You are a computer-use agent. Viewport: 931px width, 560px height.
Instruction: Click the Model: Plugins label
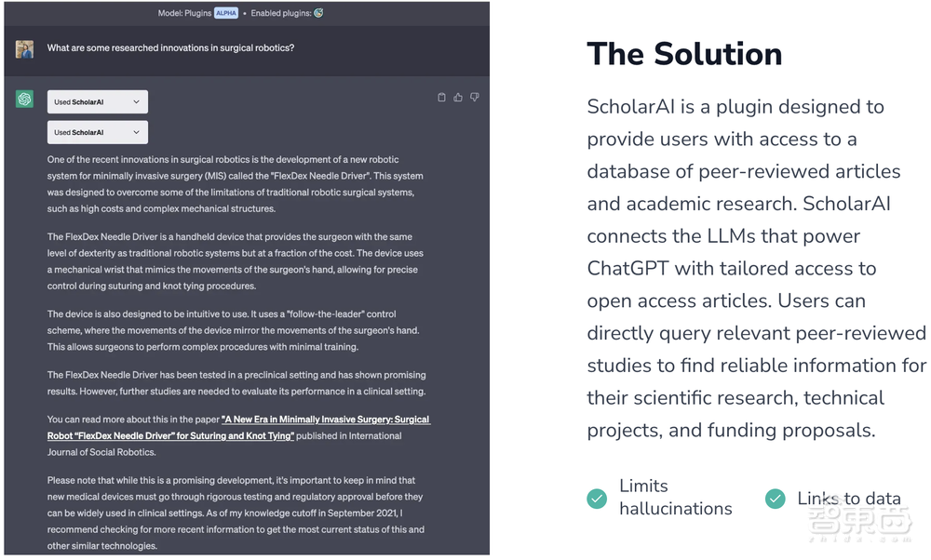[x=183, y=13]
